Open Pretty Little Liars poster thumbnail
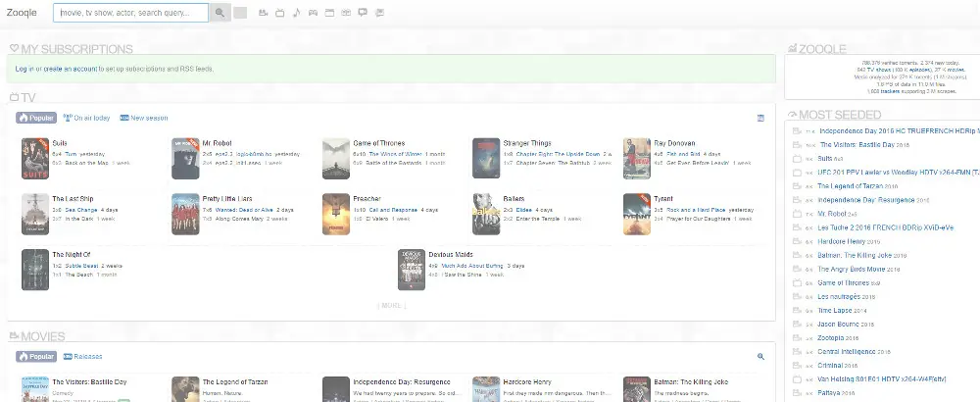 coord(185,214)
